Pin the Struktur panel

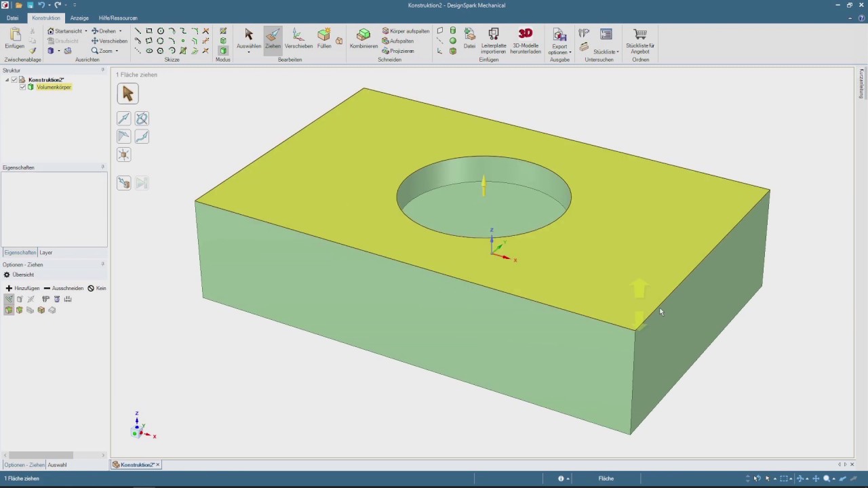103,70
